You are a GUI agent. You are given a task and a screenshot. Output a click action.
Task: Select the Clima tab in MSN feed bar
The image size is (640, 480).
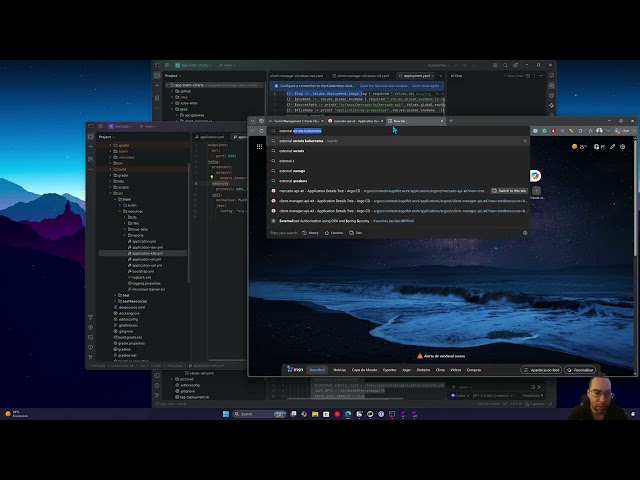[440, 370]
